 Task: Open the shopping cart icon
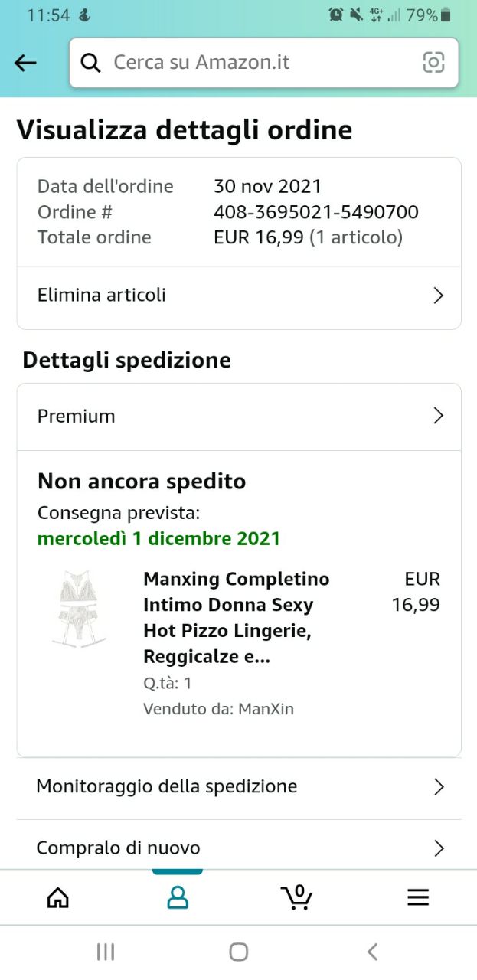297,897
